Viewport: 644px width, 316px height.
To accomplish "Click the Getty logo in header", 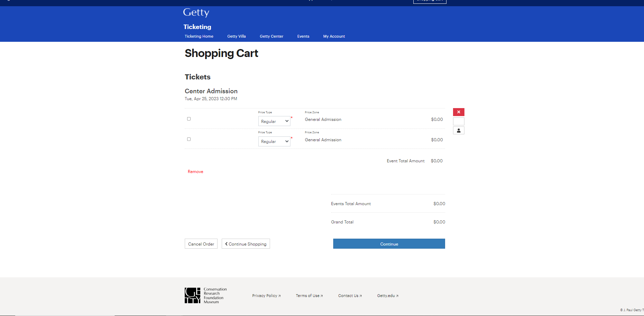I will pyautogui.click(x=196, y=12).
